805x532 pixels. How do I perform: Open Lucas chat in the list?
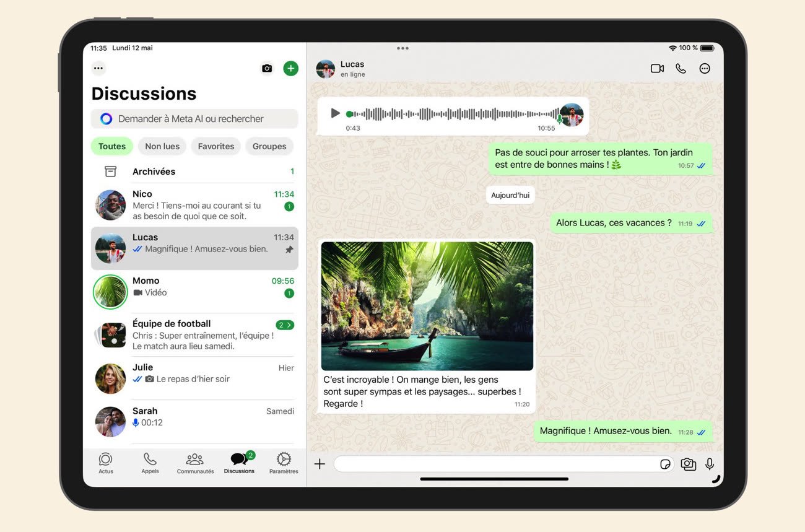pyautogui.click(x=194, y=248)
